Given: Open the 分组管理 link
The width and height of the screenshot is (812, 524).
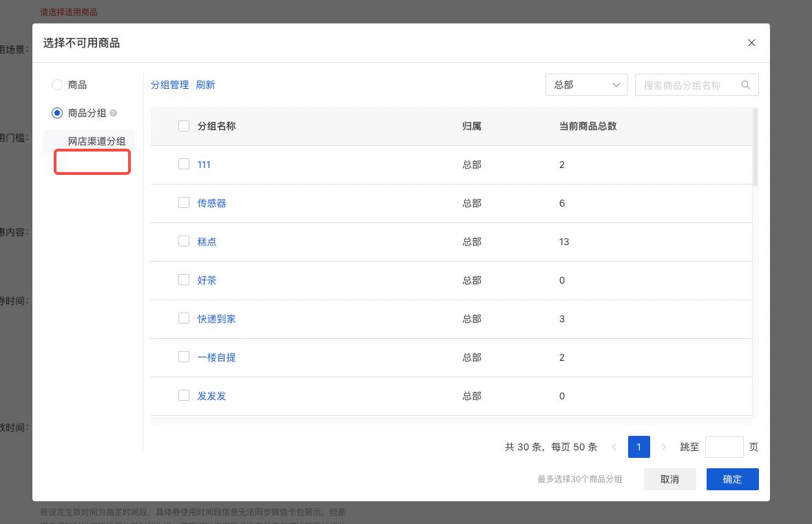Looking at the screenshot, I should pos(169,85).
